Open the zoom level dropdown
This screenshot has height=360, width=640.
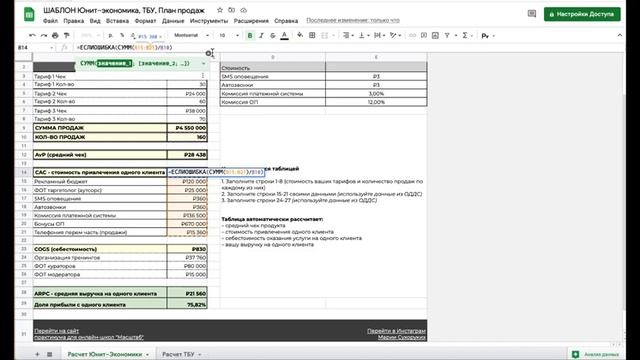coord(89,36)
